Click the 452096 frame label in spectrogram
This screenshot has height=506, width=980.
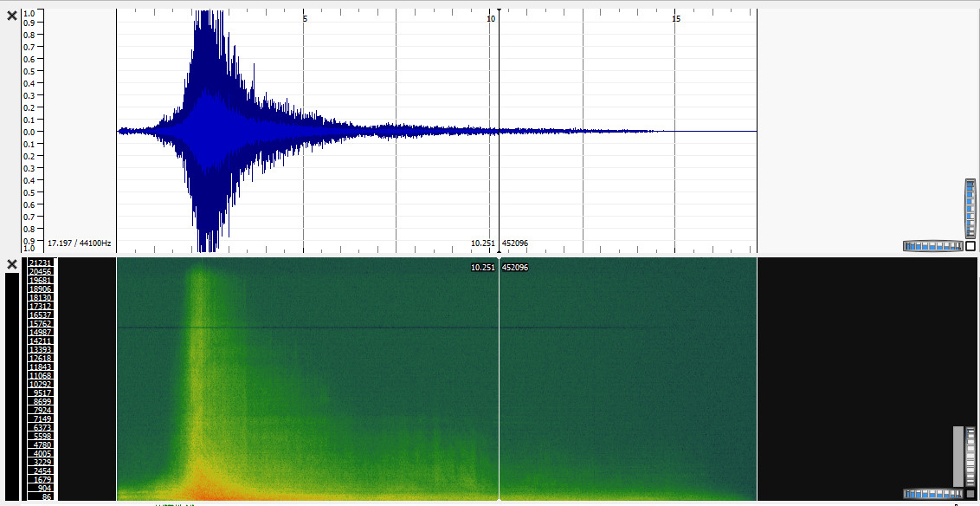515,268
